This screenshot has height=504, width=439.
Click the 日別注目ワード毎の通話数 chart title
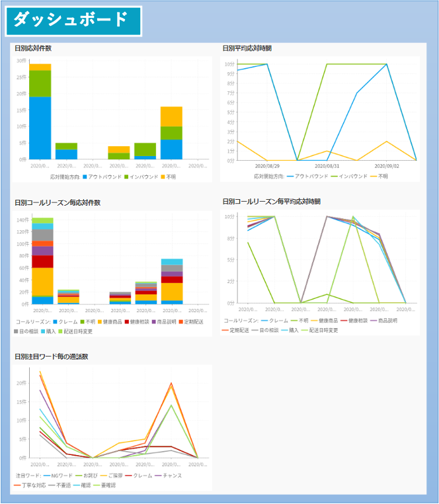click(52, 357)
